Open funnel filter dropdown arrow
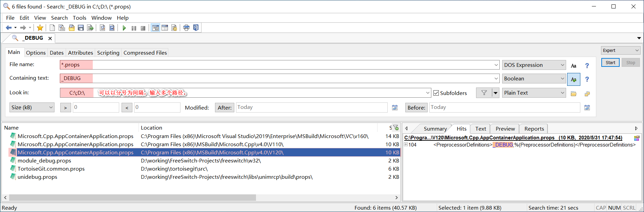644x212 pixels. [x=496, y=93]
